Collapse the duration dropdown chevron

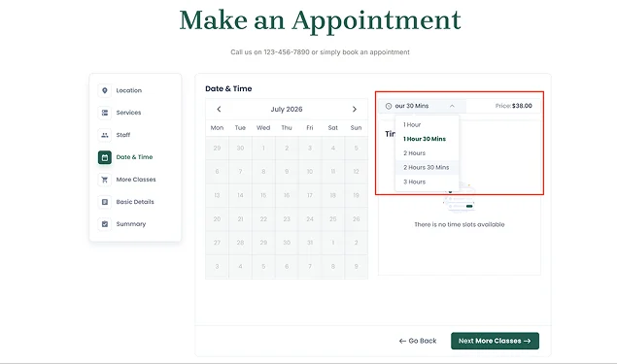[x=452, y=106]
